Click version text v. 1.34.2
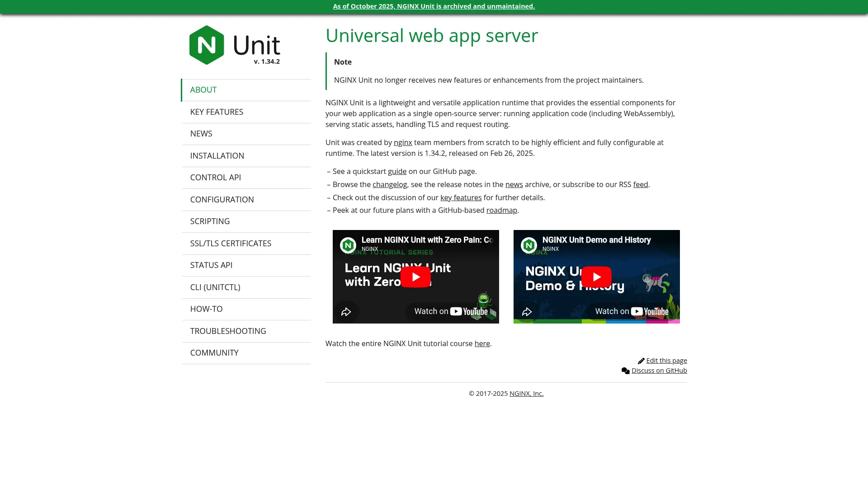 point(267,61)
